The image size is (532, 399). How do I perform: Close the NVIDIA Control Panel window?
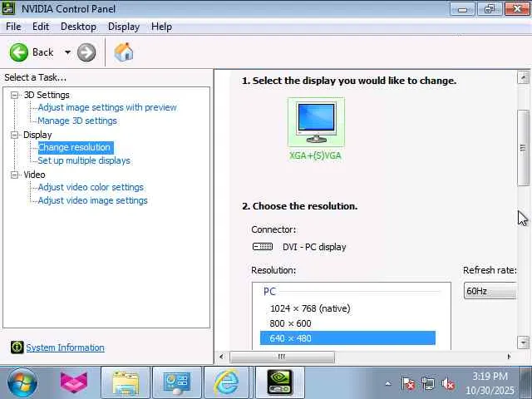[517, 9]
